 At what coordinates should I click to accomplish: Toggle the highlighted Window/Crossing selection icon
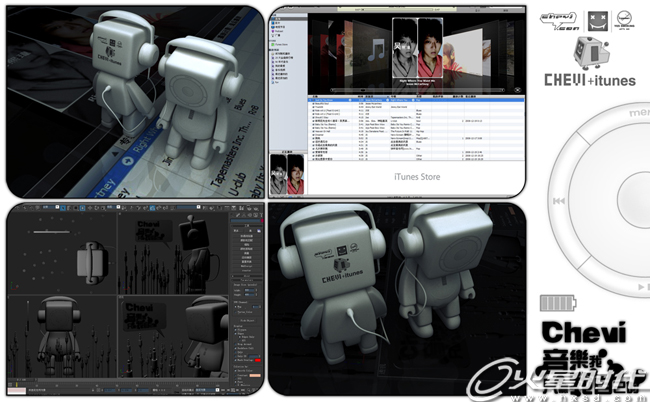82,208
